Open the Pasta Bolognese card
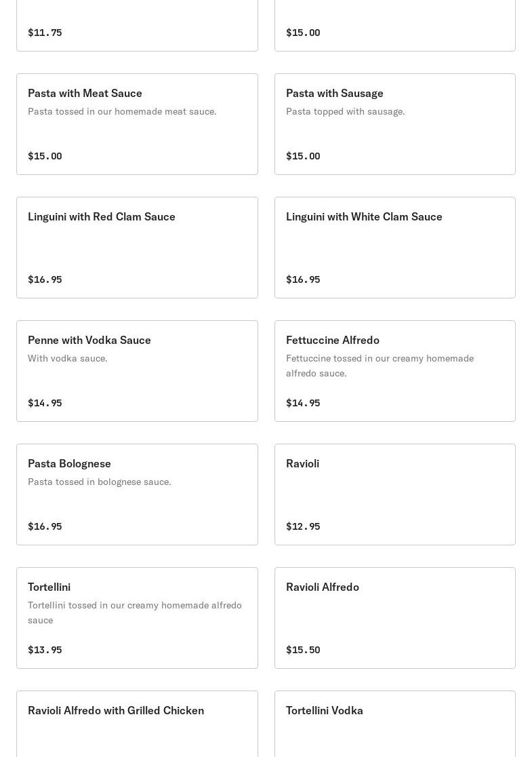 click(x=137, y=494)
